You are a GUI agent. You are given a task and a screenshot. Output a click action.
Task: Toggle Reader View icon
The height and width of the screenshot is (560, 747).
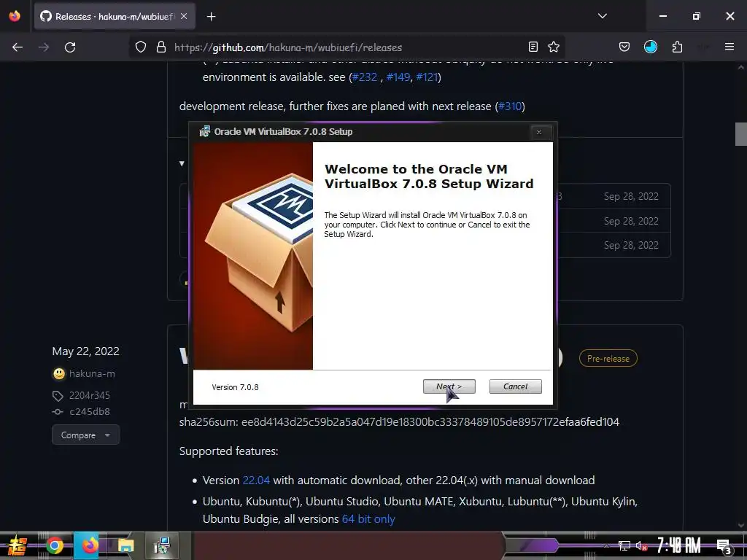point(533,47)
